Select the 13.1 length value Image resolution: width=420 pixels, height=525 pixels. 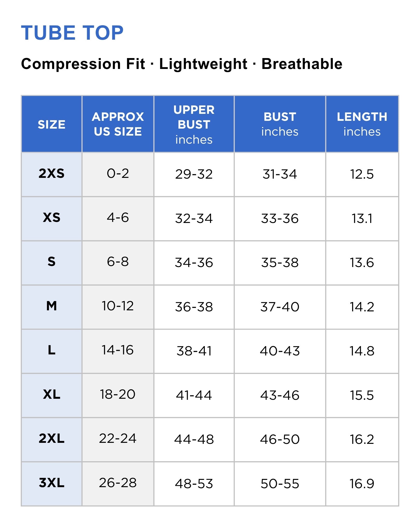coord(362,219)
